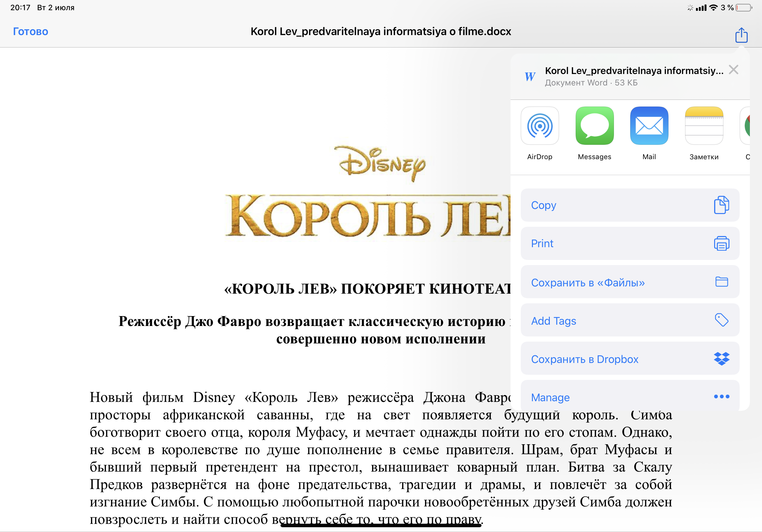
Task: Tap Готово to close preview
Action: tap(31, 32)
